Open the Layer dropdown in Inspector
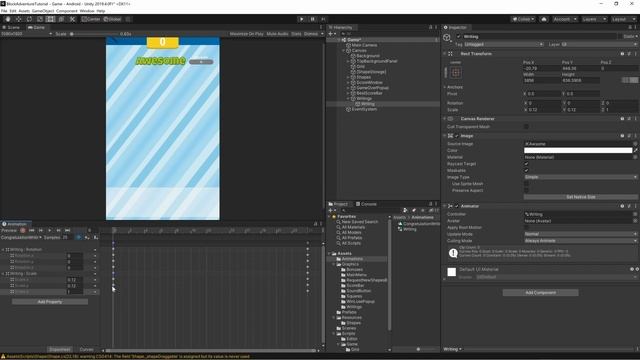This screenshot has height=360, width=640. click(599, 44)
